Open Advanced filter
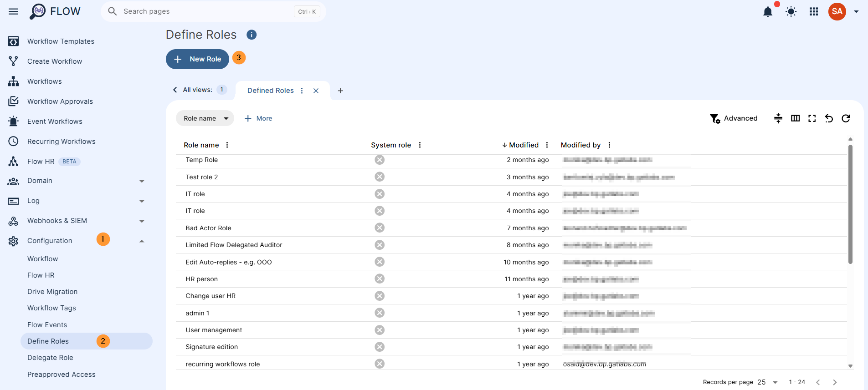 [734, 118]
